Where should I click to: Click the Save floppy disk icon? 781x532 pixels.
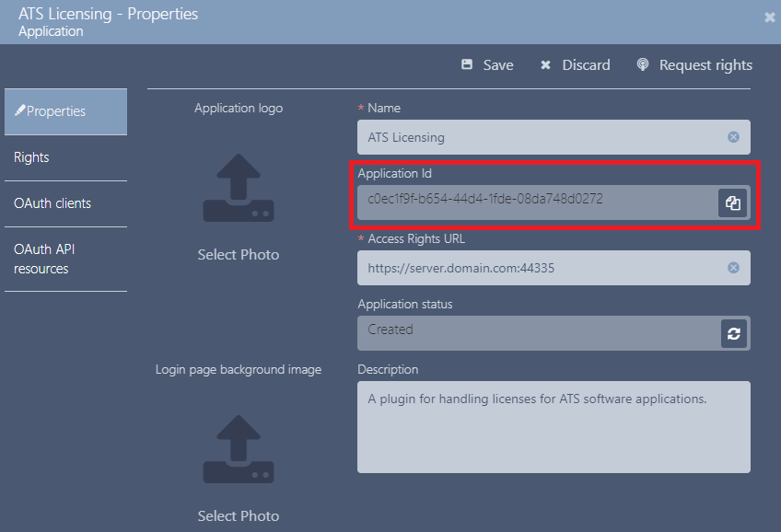tap(467, 64)
